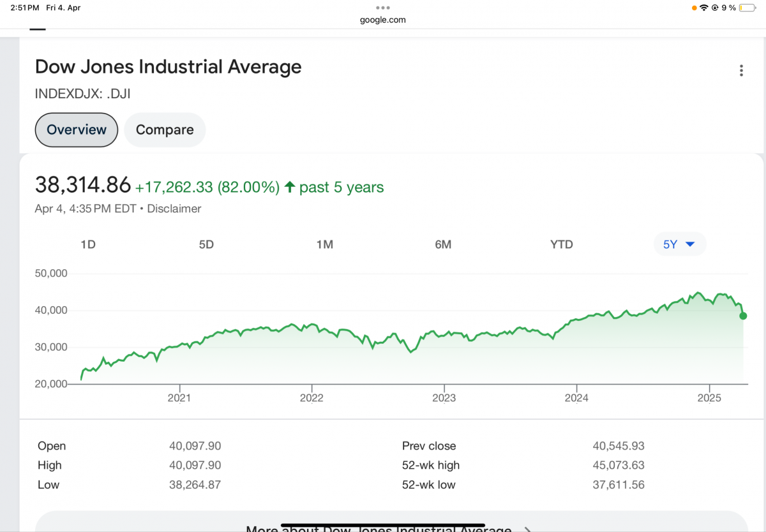Tap the battery indicator icon
The image size is (766, 532).
pyautogui.click(x=747, y=8)
